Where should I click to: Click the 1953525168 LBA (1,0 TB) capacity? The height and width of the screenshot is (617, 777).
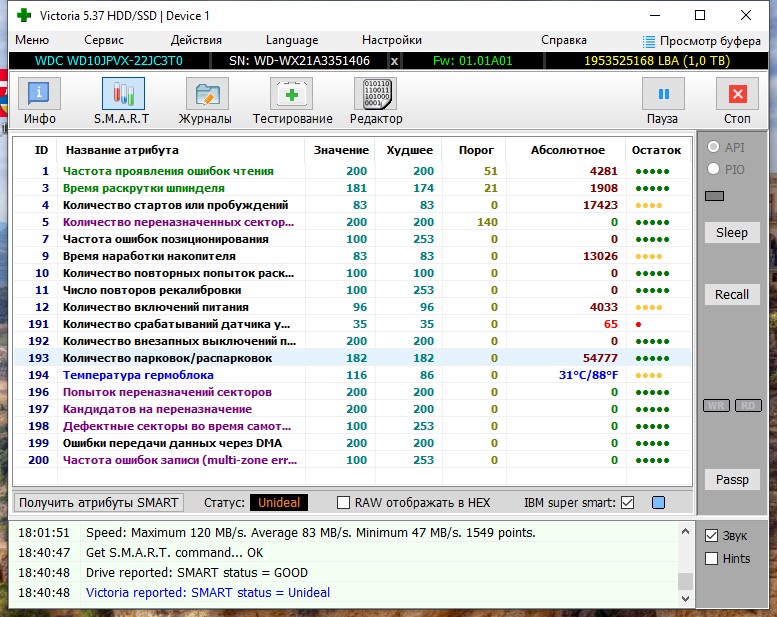657,61
